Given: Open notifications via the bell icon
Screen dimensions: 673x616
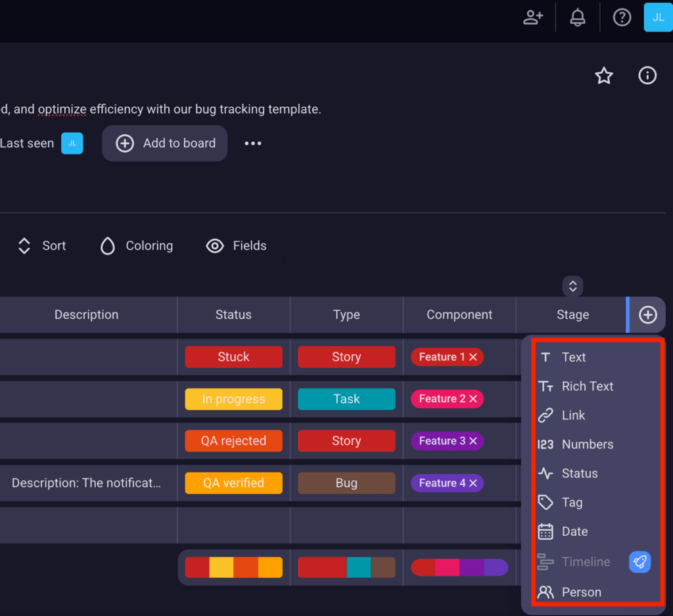Looking at the screenshot, I should point(577,17).
